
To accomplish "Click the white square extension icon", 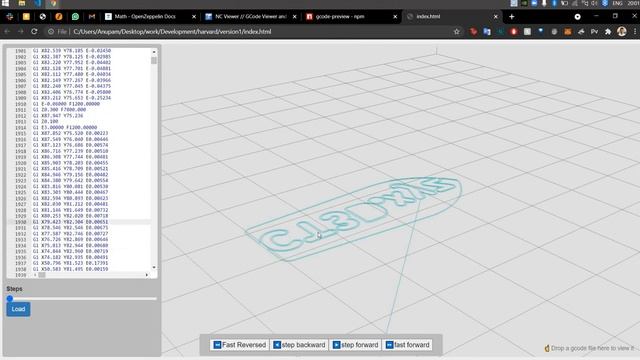I will coord(527,31).
